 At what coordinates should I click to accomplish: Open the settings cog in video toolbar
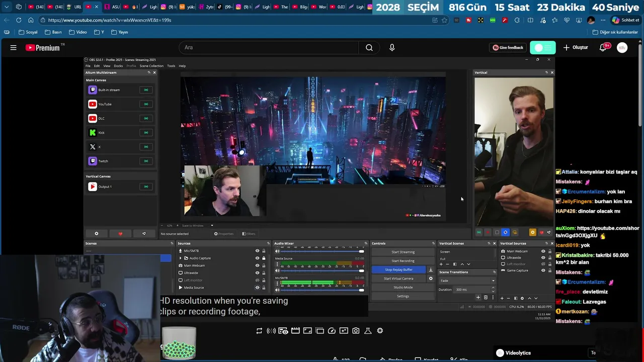pyautogui.click(x=380, y=331)
